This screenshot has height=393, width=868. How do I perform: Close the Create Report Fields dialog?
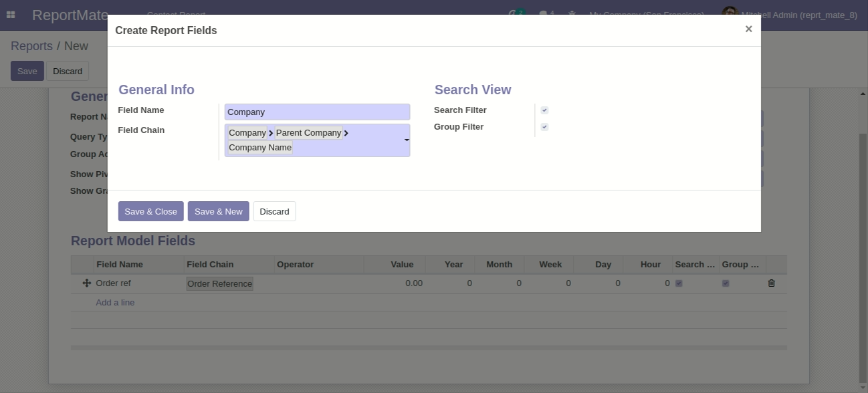coord(748,29)
